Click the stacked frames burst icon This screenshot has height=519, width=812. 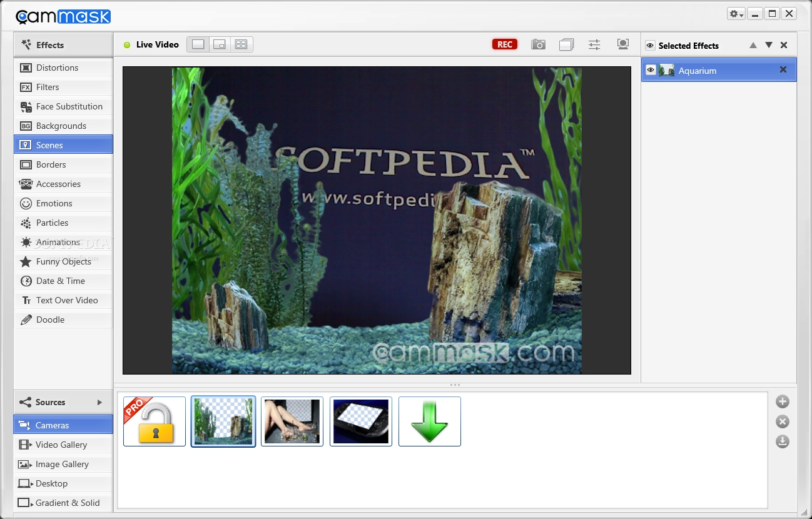566,44
